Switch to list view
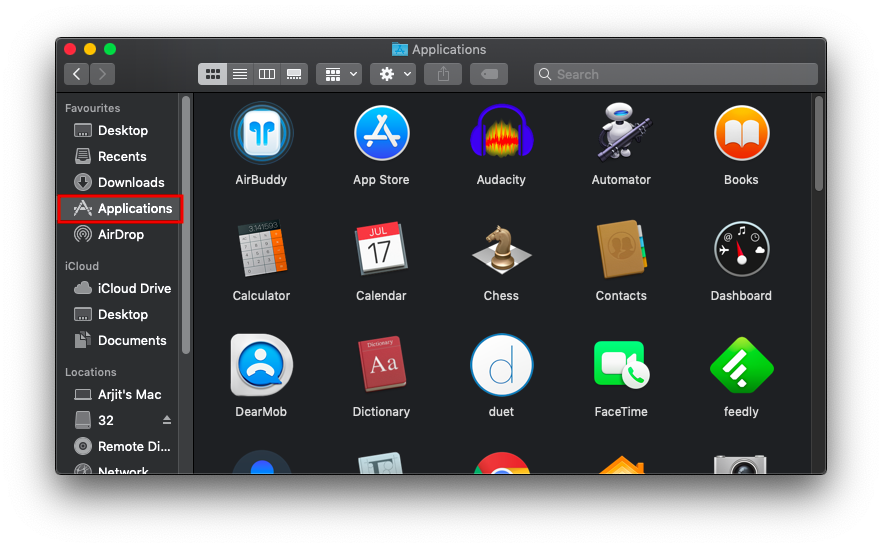882x548 pixels. [240, 74]
